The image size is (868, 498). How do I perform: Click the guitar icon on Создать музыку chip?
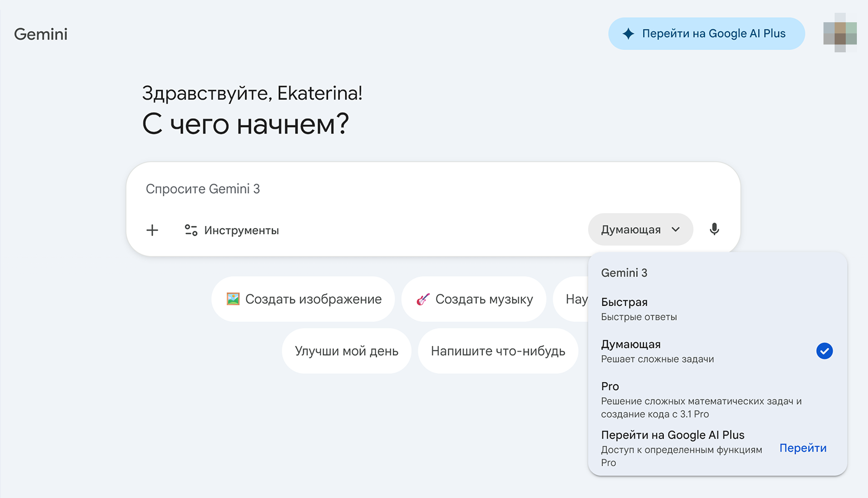[424, 299]
